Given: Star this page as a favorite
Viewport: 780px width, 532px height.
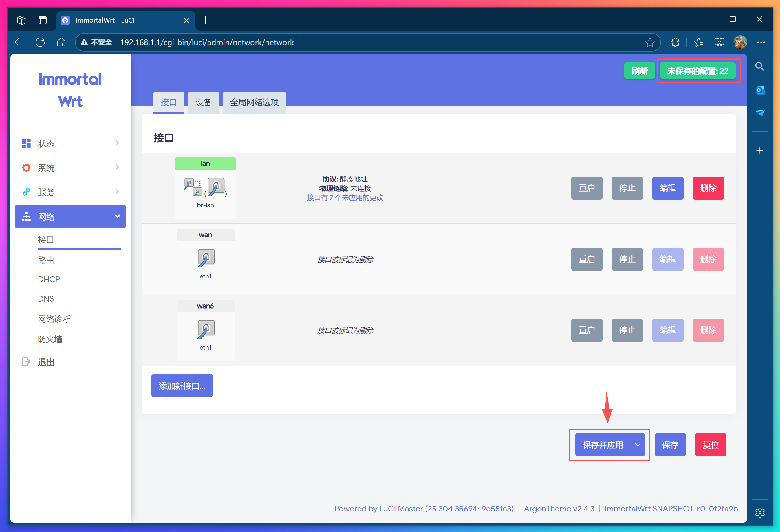Looking at the screenshot, I should point(650,42).
